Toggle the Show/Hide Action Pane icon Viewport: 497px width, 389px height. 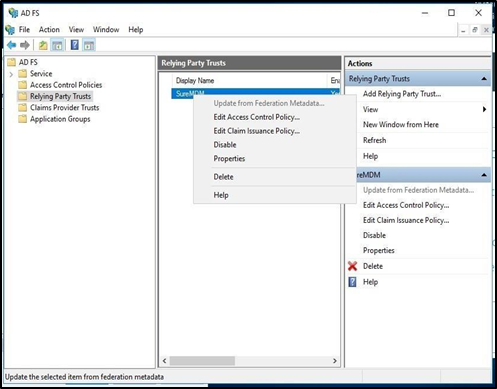click(x=89, y=45)
